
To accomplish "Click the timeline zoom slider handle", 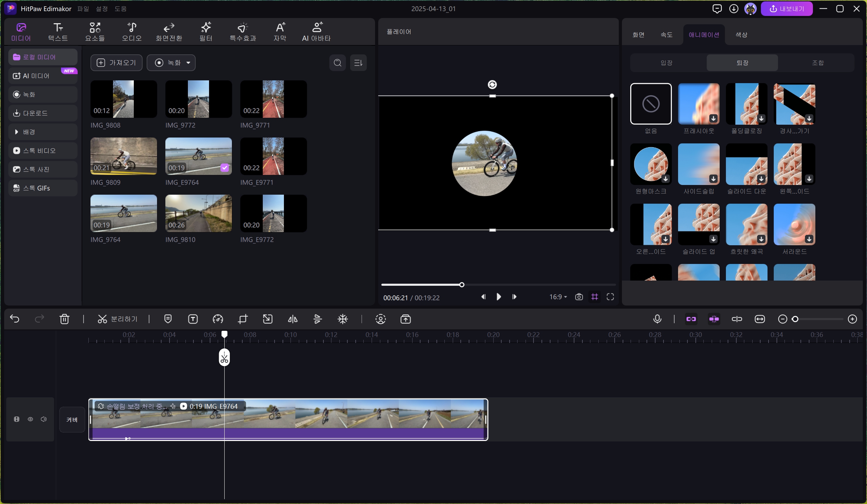I will click(795, 319).
